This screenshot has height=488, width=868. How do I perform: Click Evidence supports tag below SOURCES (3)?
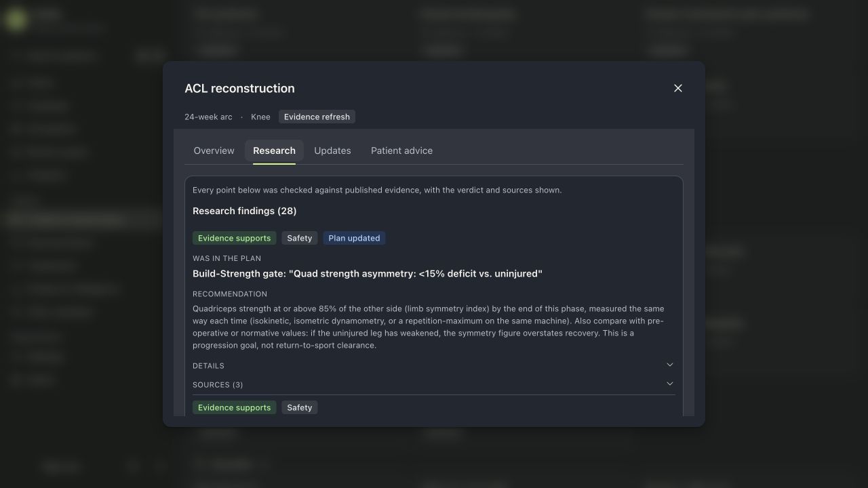point(235,407)
